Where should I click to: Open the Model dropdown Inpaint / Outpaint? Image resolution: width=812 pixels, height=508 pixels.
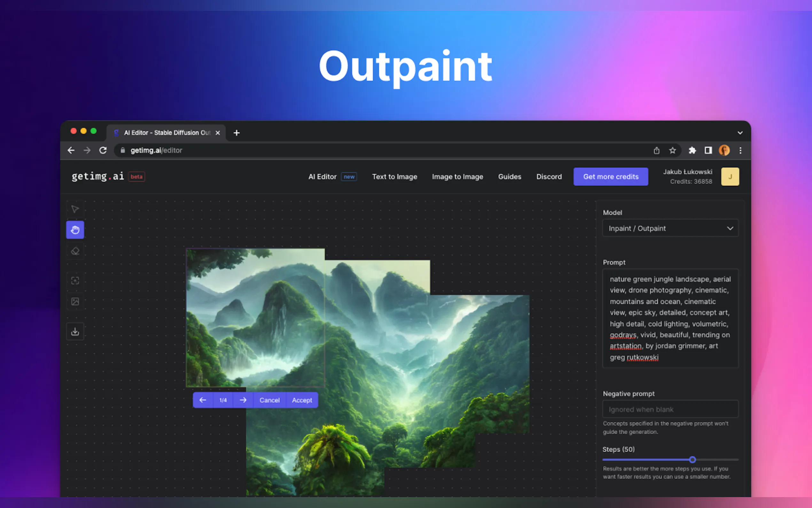pyautogui.click(x=670, y=228)
